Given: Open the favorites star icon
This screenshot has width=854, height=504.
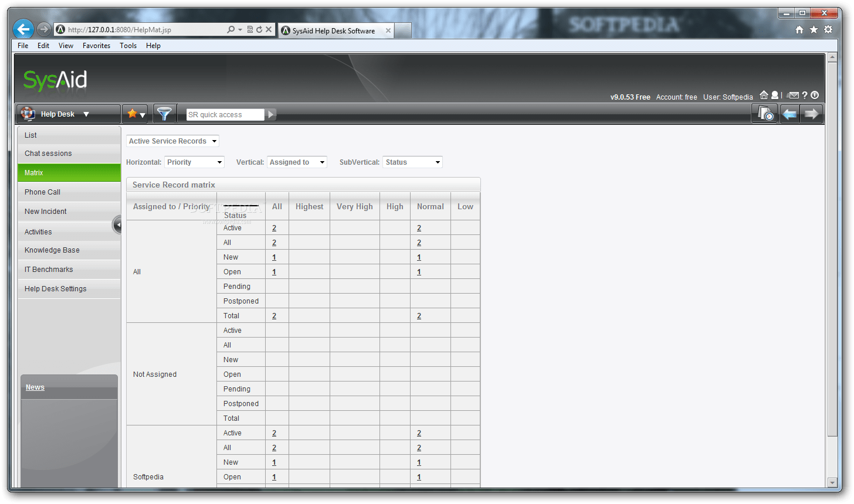Looking at the screenshot, I should [x=133, y=113].
